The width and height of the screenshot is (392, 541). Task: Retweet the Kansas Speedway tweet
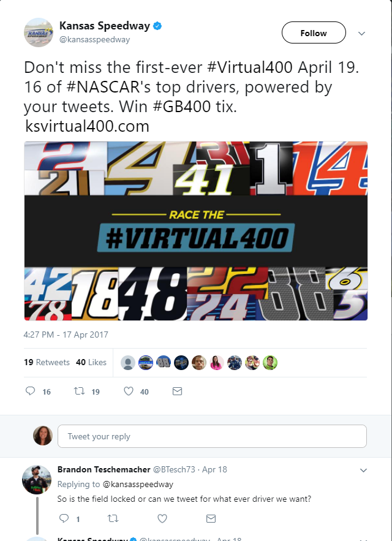(79, 391)
